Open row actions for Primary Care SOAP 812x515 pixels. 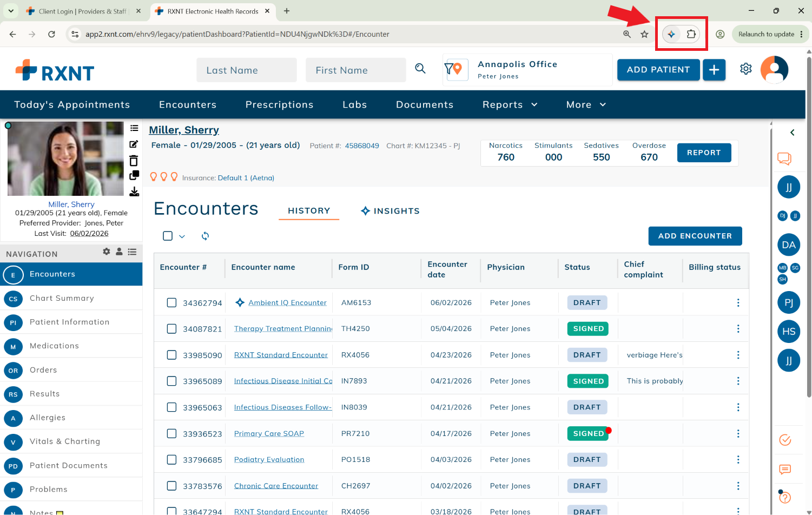(738, 433)
